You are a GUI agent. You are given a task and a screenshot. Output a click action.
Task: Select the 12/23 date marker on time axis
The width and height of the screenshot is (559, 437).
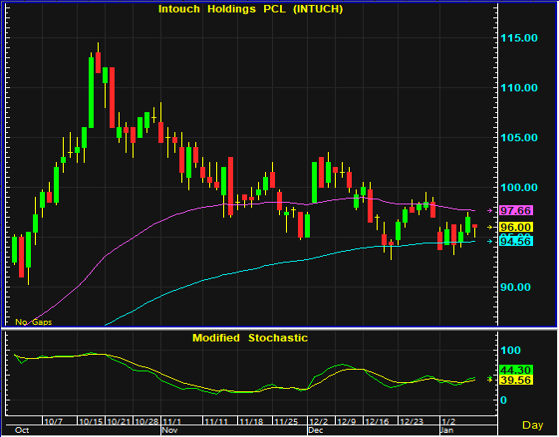(x=412, y=421)
